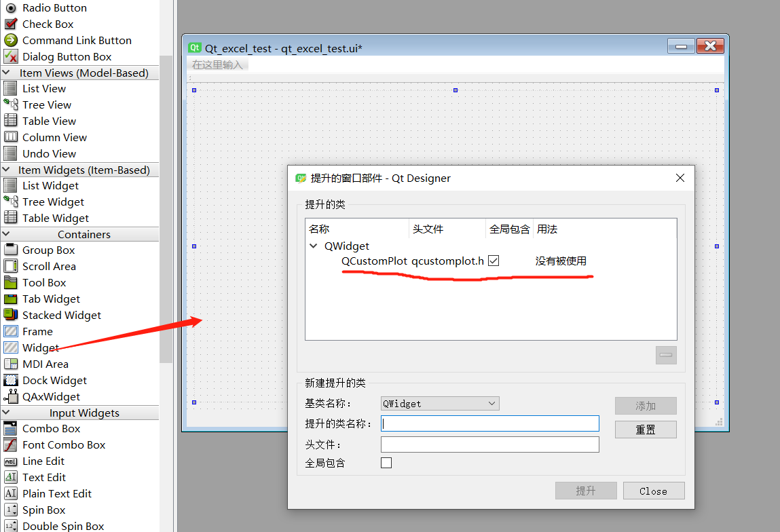Click the 全局包含 column header
The height and width of the screenshot is (532, 780).
pos(509,229)
